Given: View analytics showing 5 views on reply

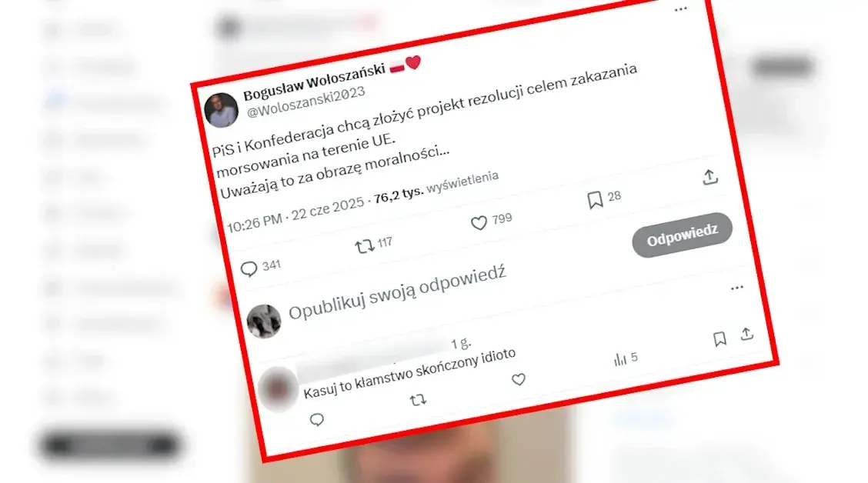Looking at the screenshot, I should [x=626, y=358].
